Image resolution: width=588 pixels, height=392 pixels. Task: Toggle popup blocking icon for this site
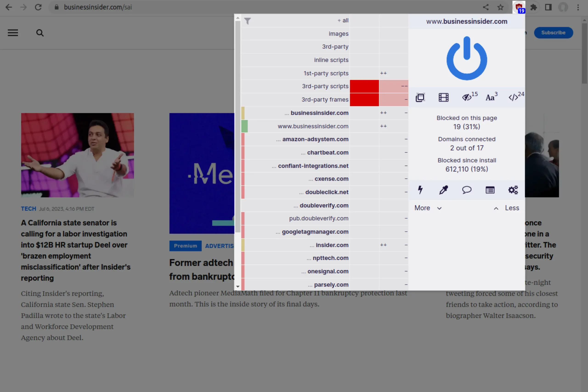[420, 98]
